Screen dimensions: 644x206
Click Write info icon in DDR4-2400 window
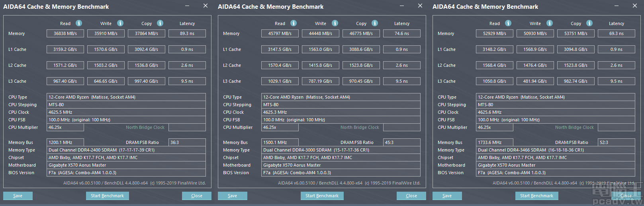click(x=120, y=23)
